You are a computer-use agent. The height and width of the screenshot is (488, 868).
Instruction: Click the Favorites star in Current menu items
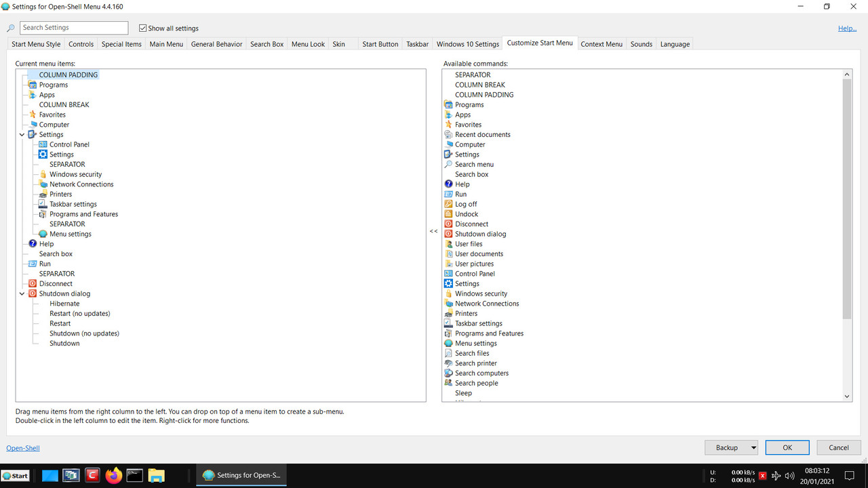click(x=33, y=115)
